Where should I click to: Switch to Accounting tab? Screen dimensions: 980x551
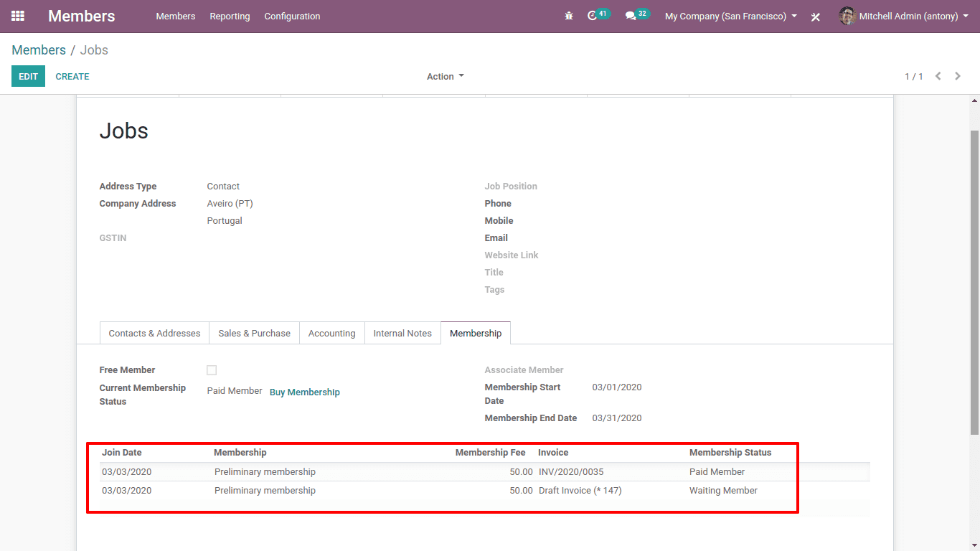[331, 333]
